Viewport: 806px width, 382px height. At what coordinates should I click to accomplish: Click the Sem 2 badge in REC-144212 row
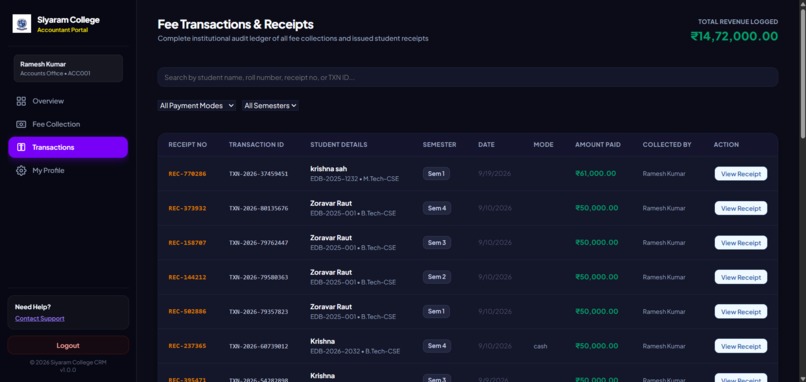tap(437, 277)
